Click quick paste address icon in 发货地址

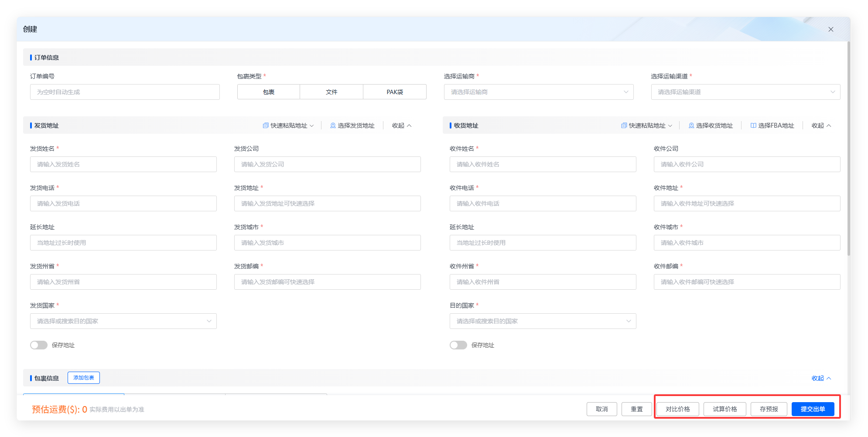pos(265,125)
